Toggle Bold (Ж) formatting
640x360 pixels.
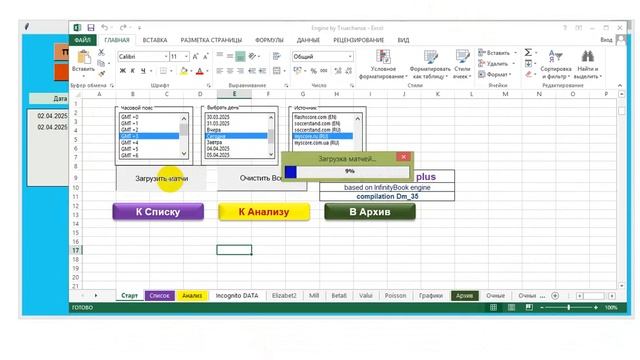click(122, 71)
